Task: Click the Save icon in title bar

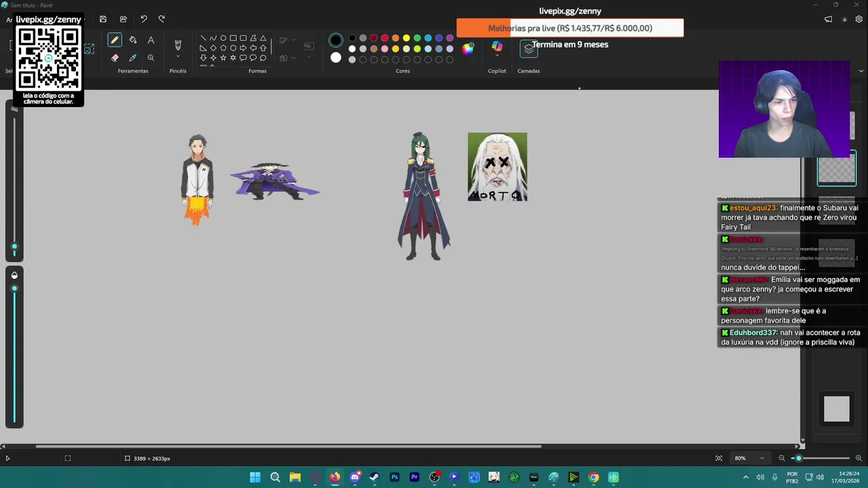Action: 103,19
